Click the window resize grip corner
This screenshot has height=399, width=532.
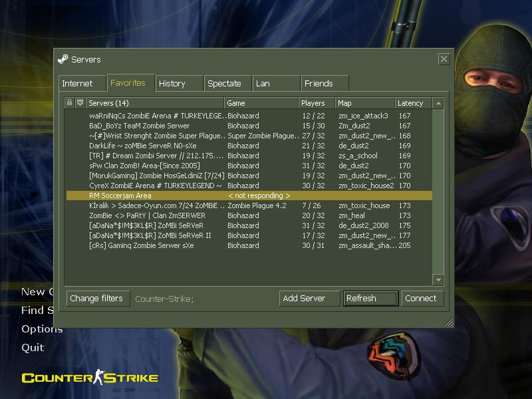pyautogui.click(x=448, y=322)
